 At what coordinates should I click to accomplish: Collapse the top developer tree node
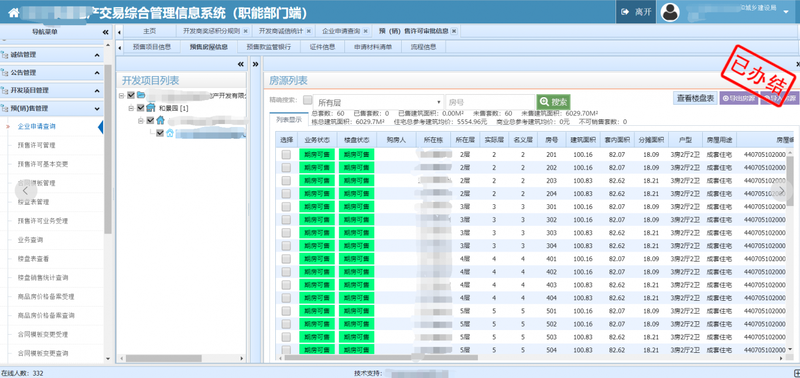tap(121, 95)
